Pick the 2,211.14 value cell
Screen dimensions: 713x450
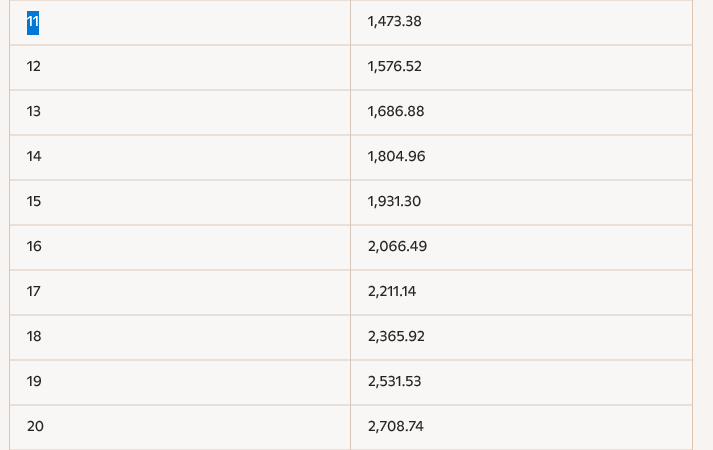click(392, 291)
